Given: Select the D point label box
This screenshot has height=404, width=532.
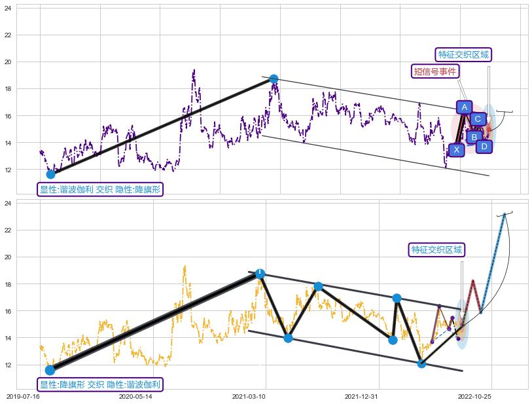Looking at the screenshot, I should tap(484, 147).
